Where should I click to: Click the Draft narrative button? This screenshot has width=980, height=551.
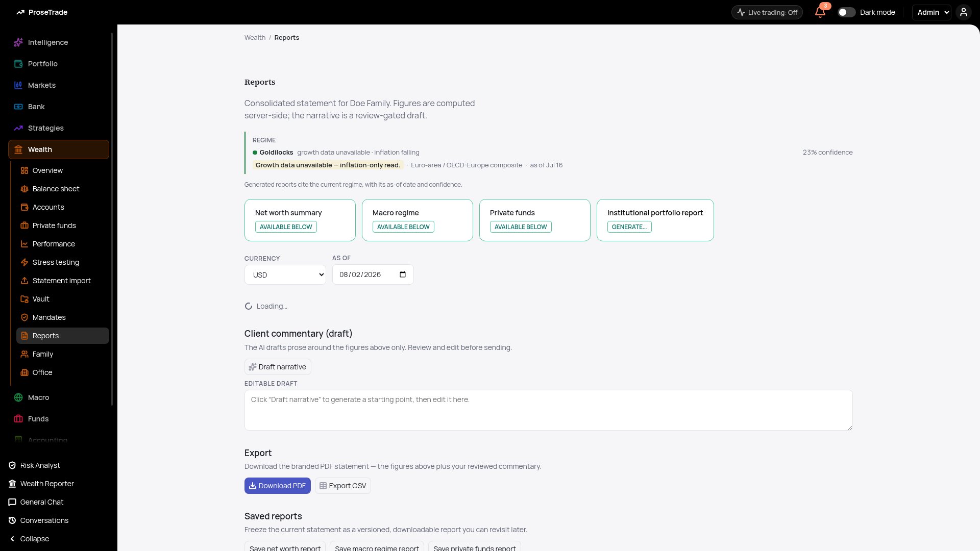[x=278, y=367]
